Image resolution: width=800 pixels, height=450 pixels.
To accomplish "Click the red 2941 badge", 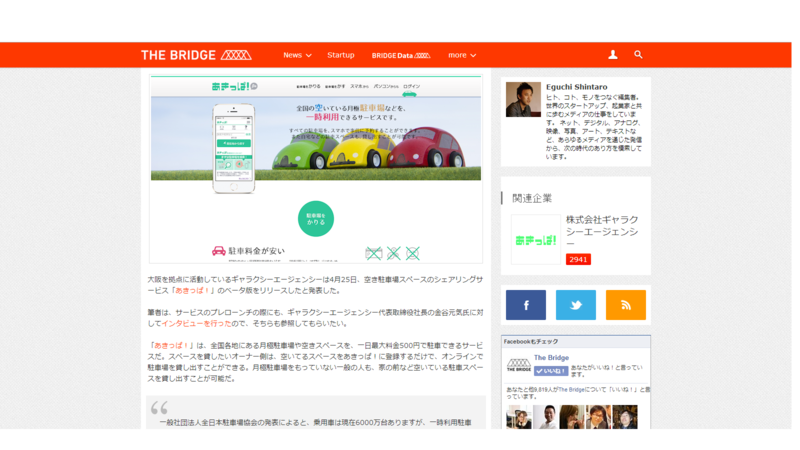I will (578, 259).
